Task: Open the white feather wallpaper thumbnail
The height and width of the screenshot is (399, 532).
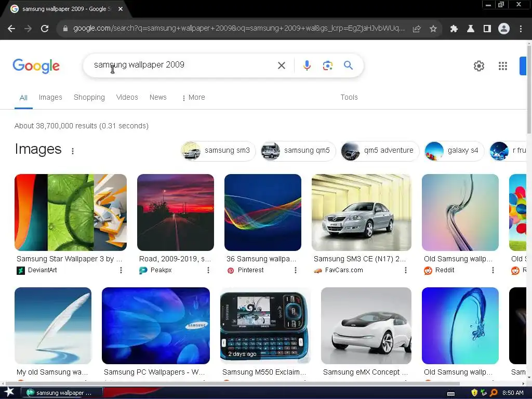Action: [53, 326]
